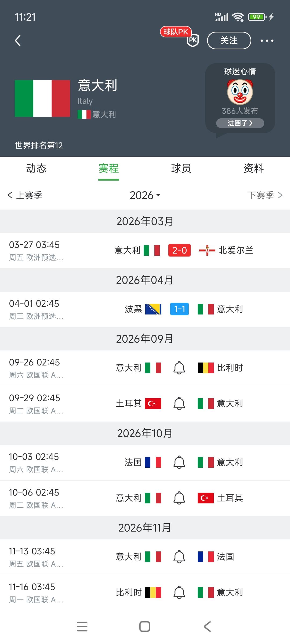Tap the 进圈子 button
Screen dimensions: 290x644
point(240,123)
